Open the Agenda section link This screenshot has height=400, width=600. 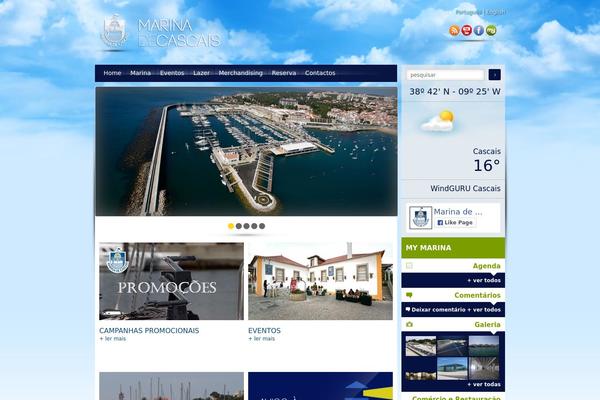pyautogui.click(x=486, y=266)
